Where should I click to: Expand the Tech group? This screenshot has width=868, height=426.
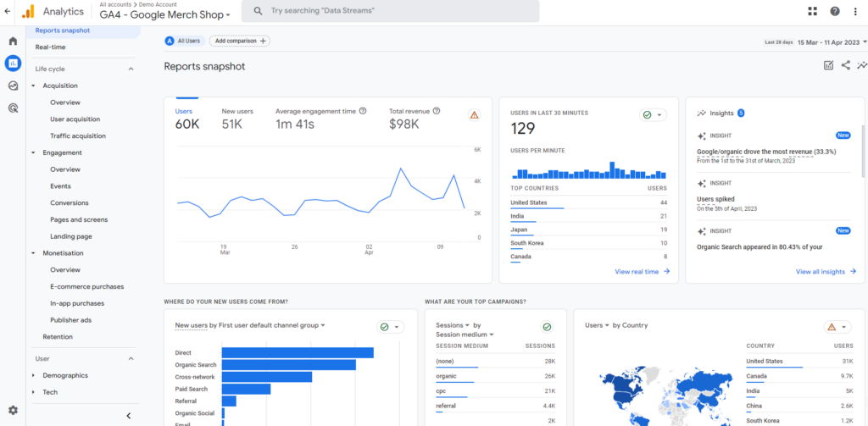(x=33, y=391)
